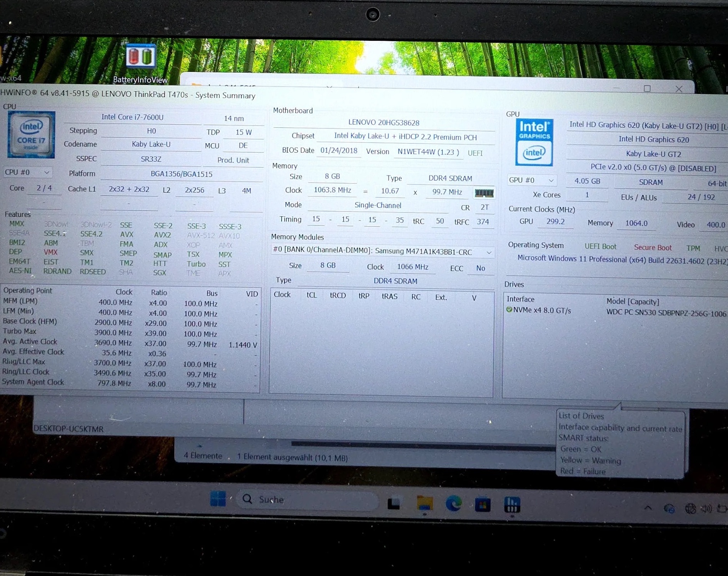Image resolution: width=728 pixels, height=576 pixels.
Task: Open the GPU #0 selector dropdown
Action: tap(531, 180)
